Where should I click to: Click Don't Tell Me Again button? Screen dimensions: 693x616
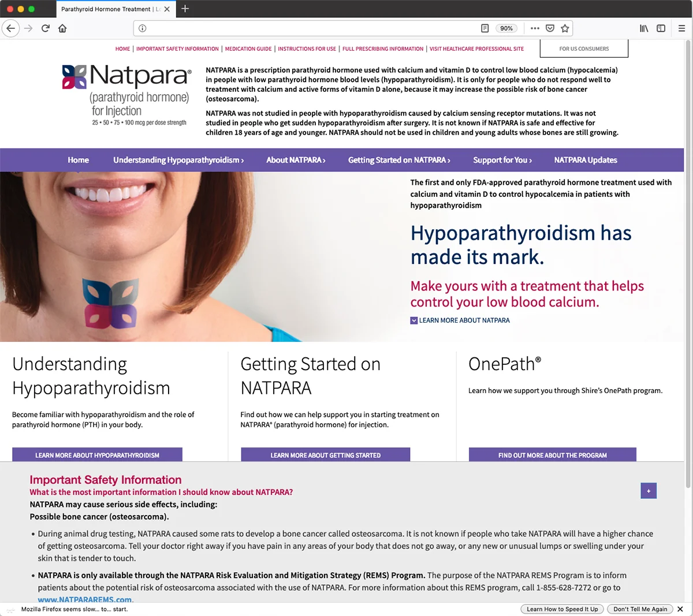pos(640,609)
